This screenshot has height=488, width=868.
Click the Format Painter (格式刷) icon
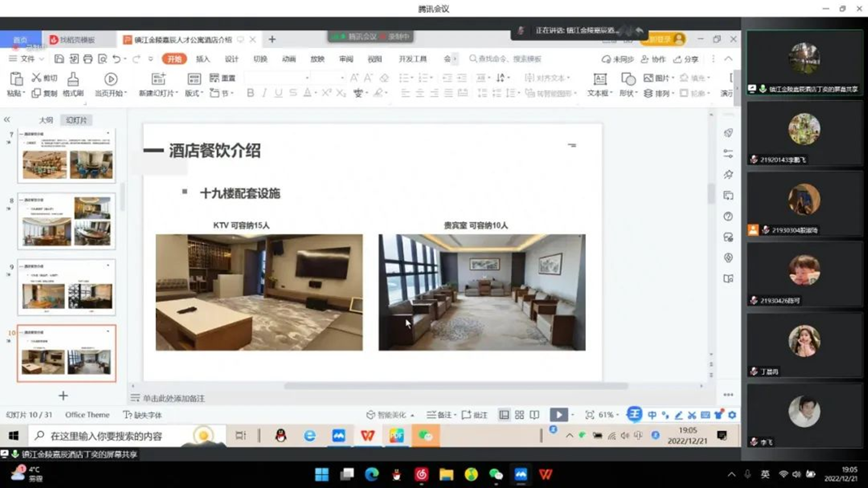pyautogui.click(x=73, y=80)
